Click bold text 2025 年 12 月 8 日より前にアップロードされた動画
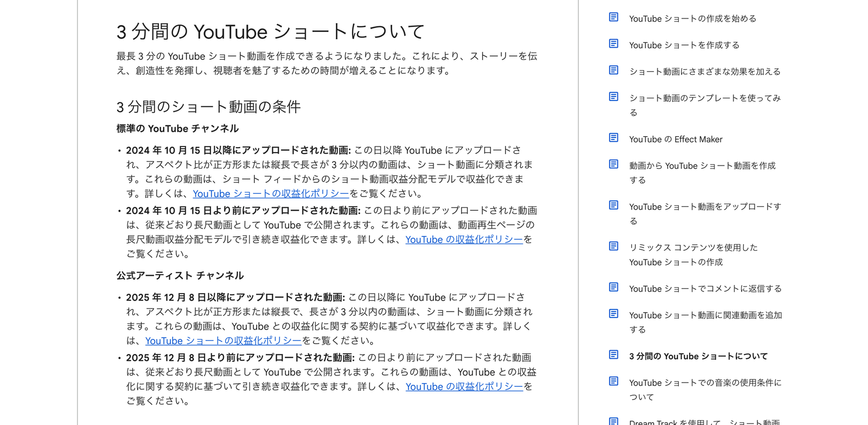The width and height of the screenshot is (868, 425). click(240, 358)
